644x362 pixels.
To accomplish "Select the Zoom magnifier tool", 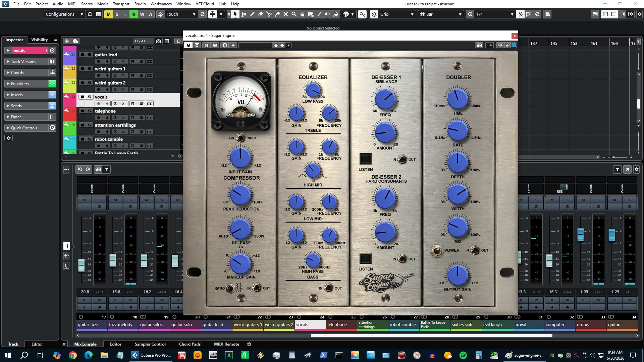I will (294, 14).
